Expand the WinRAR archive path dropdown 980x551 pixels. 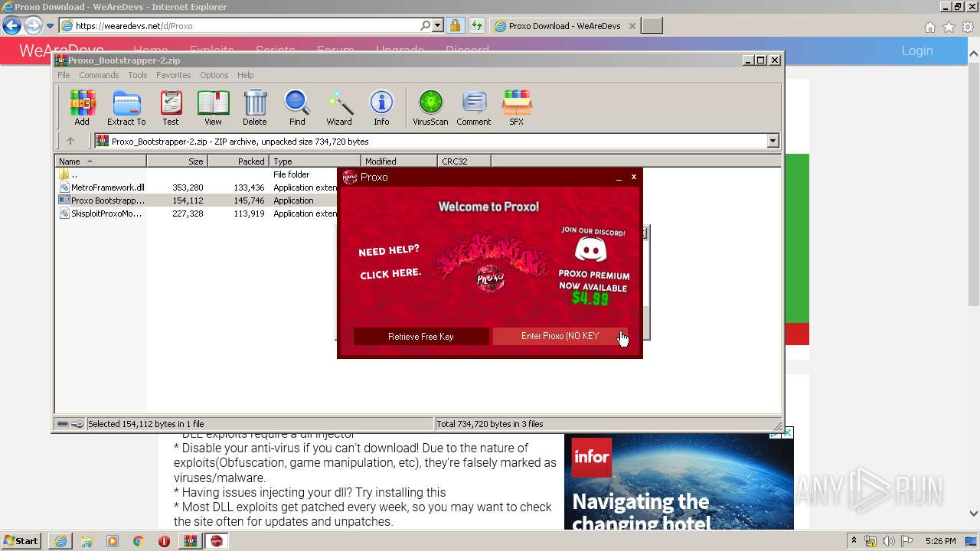click(773, 141)
